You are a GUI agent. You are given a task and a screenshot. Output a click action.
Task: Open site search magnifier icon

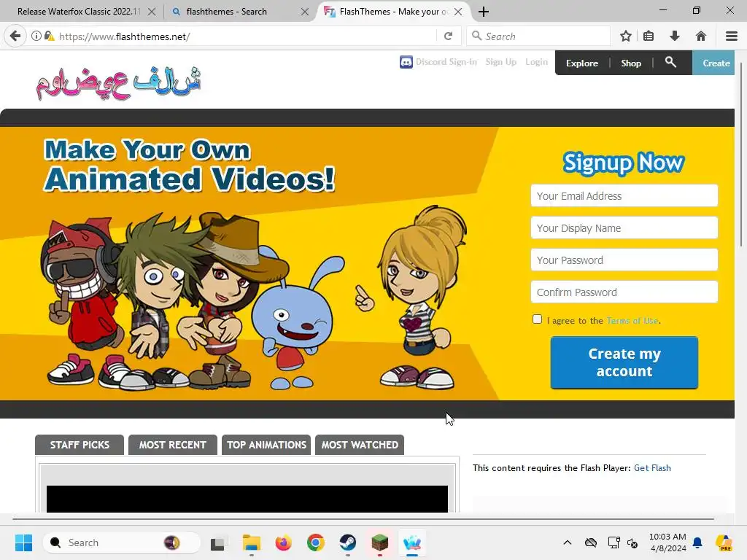coord(670,62)
